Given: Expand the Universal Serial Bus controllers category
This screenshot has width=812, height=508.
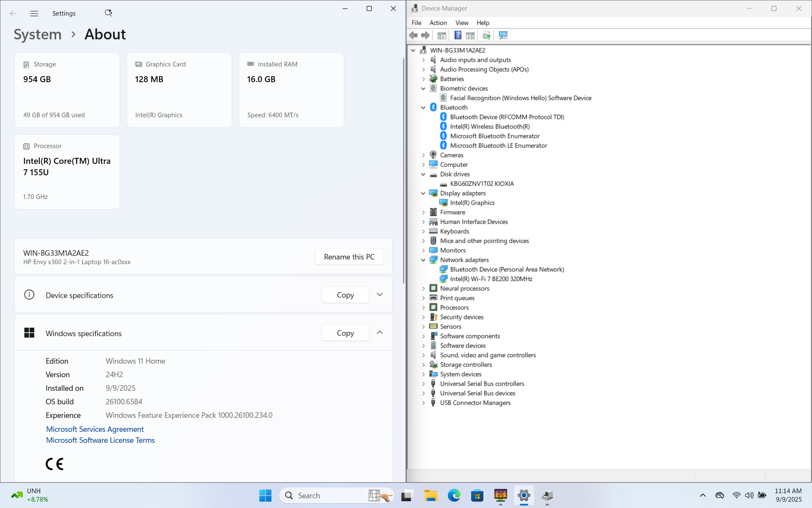Looking at the screenshot, I should 423,384.
